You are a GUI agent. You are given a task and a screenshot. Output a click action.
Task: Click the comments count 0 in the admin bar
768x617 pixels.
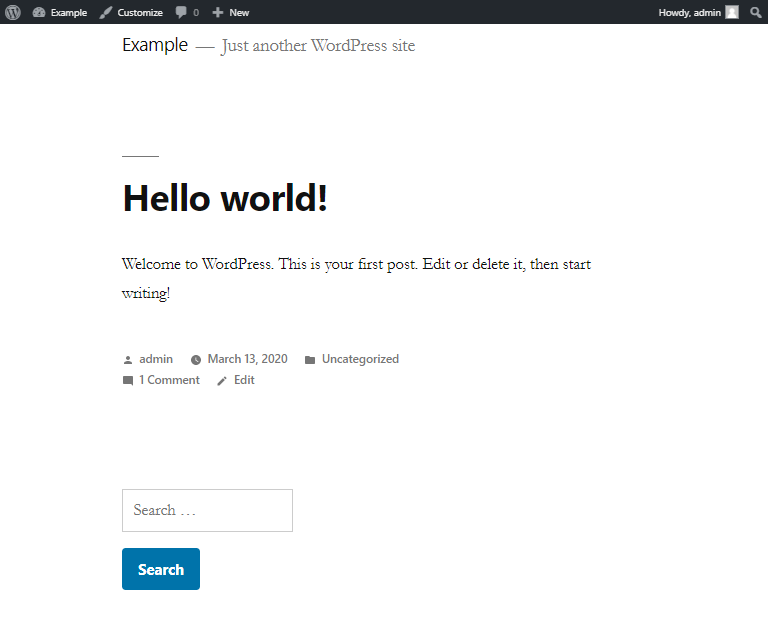point(196,13)
